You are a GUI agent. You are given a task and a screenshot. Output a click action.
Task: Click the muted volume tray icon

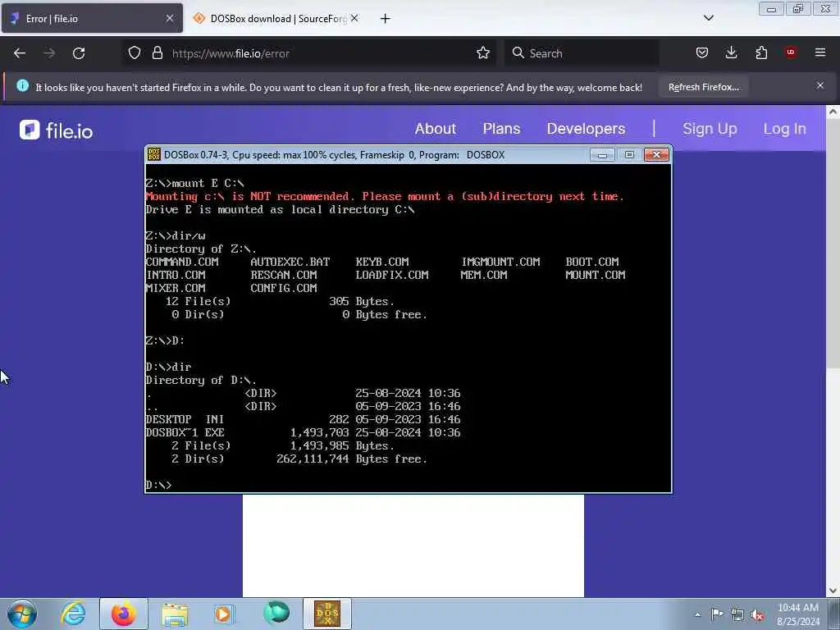(x=757, y=614)
